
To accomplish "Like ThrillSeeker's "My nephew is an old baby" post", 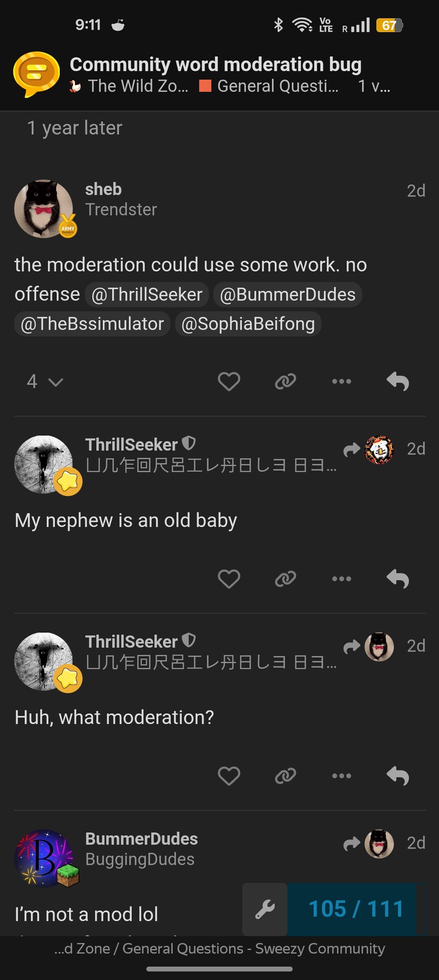I will (229, 579).
